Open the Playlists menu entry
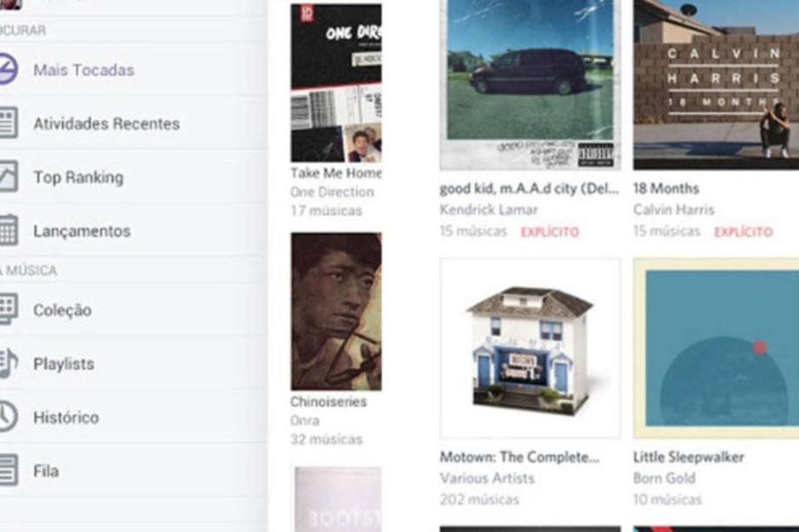The image size is (799, 532). coord(63,364)
